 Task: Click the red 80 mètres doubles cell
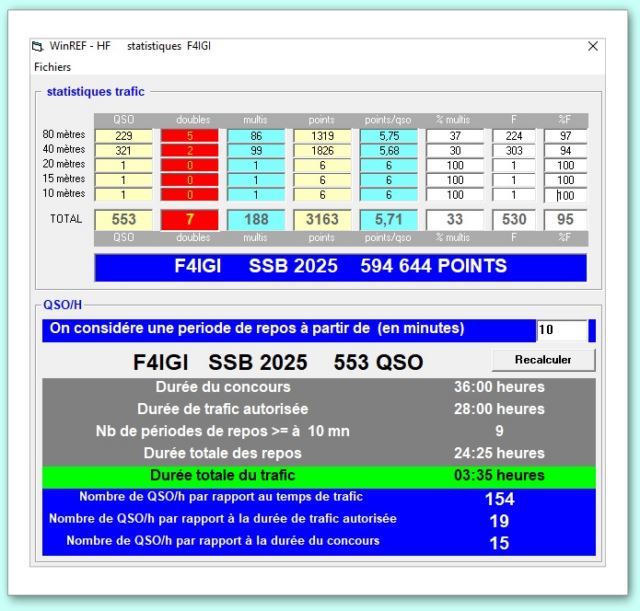tap(190, 136)
